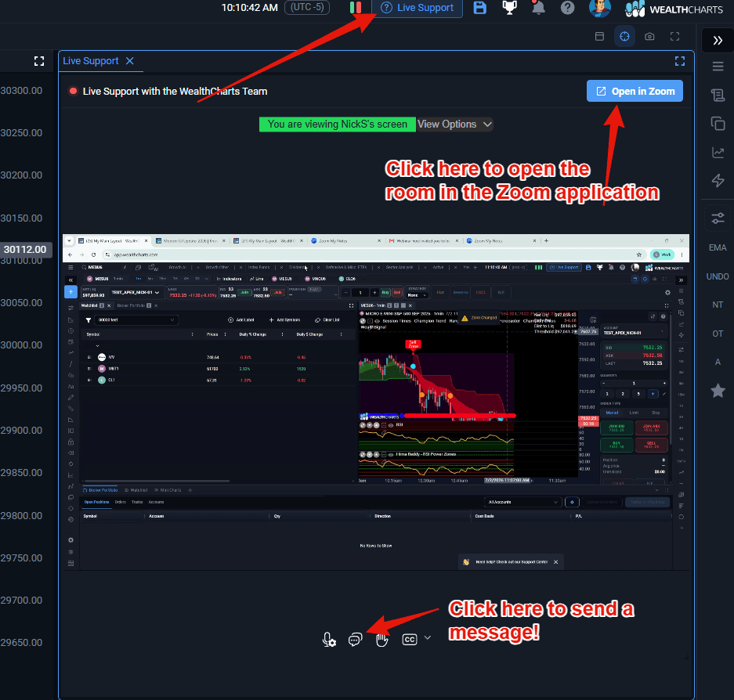Open notifications bell
This screenshot has width=734, height=700.
point(538,8)
